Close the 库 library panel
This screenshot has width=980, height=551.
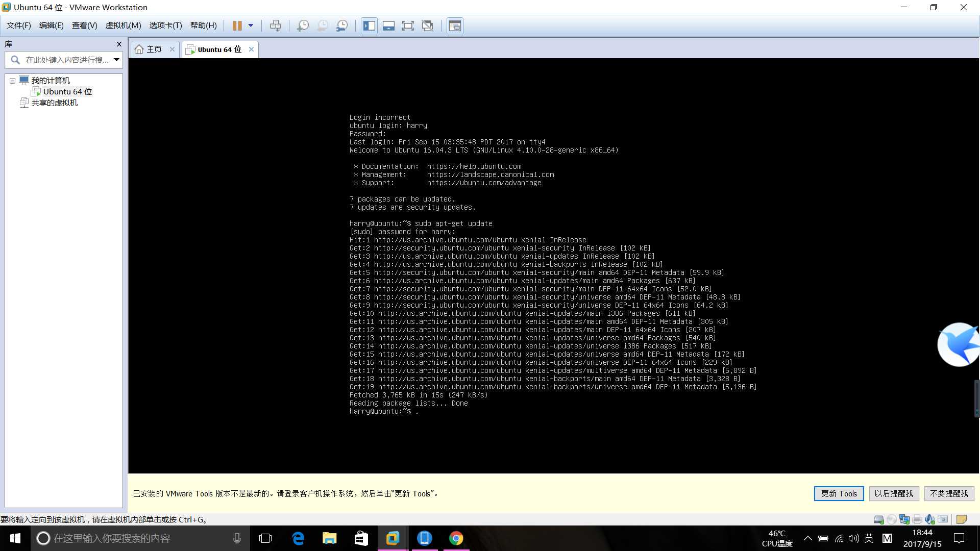point(119,44)
